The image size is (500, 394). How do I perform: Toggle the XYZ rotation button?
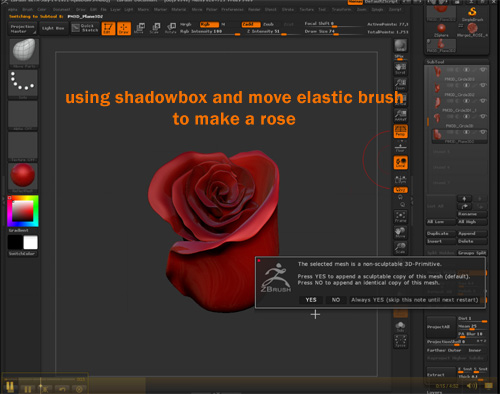(400, 190)
